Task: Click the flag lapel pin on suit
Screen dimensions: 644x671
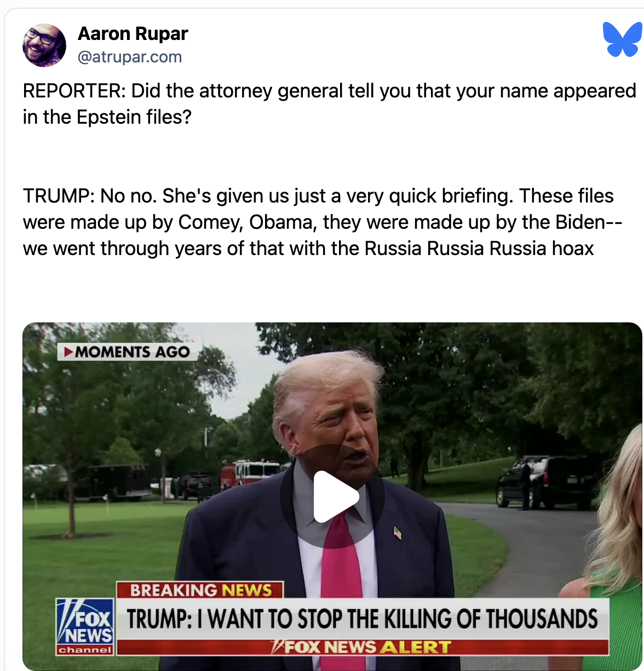Action: coord(398,531)
